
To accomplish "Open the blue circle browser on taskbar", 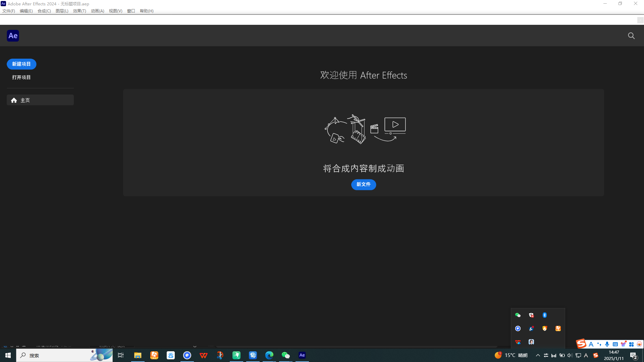I will 187,355.
